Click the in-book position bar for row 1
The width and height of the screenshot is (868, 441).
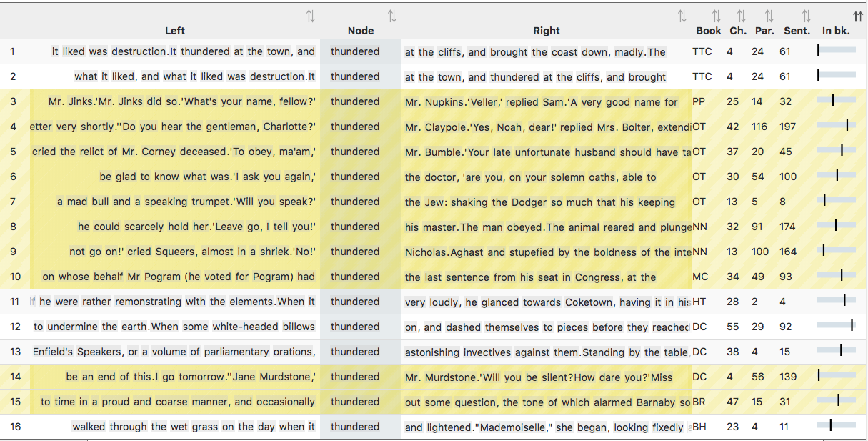pyautogui.click(x=836, y=51)
